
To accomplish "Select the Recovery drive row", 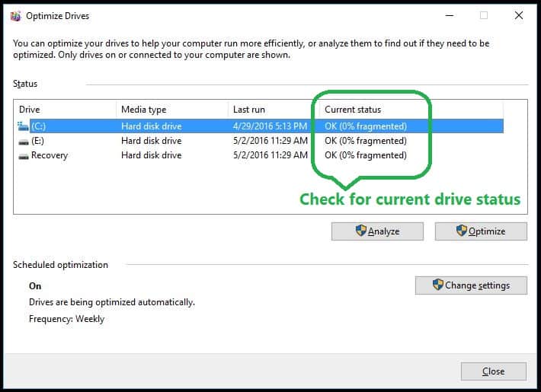I will (x=152, y=155).
